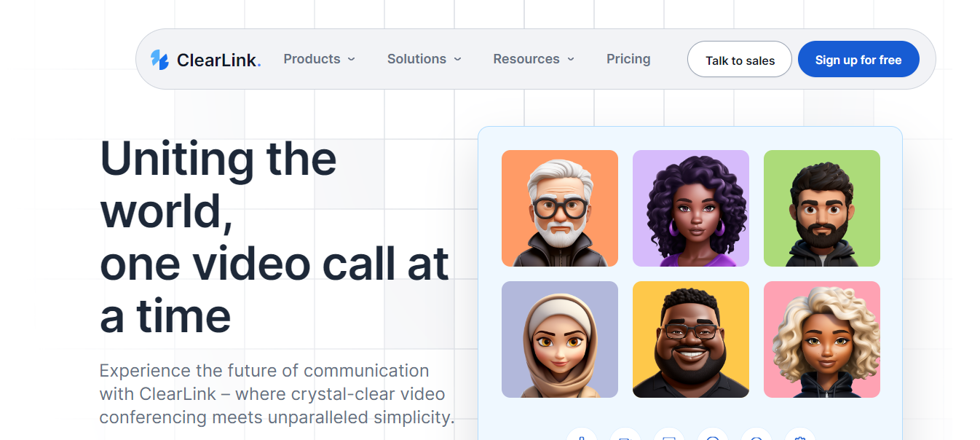Click the microphone control button
Image resolution: width=980 pixels, height=440 pixels.
pyautogui.click(x=582, y=434)
